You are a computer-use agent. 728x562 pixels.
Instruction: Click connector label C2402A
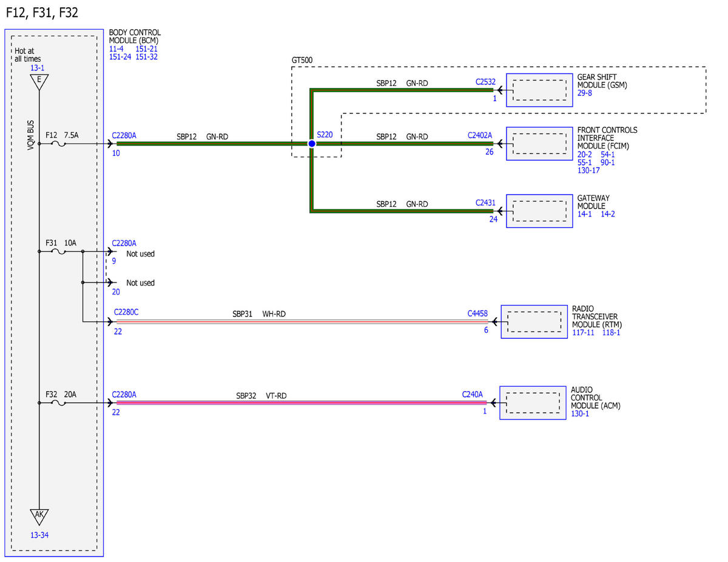(x=480, y=135)
